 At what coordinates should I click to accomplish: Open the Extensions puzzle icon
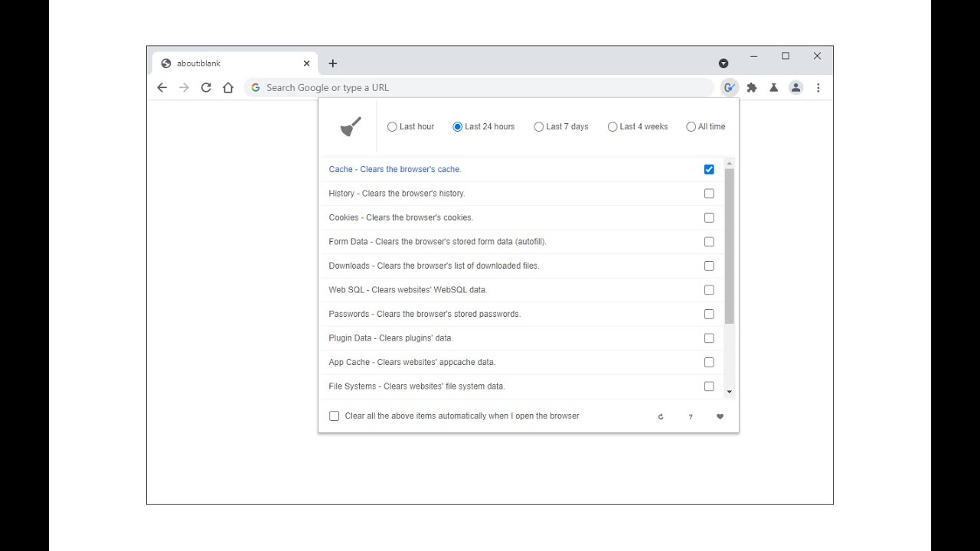click(x=752, y=88)
